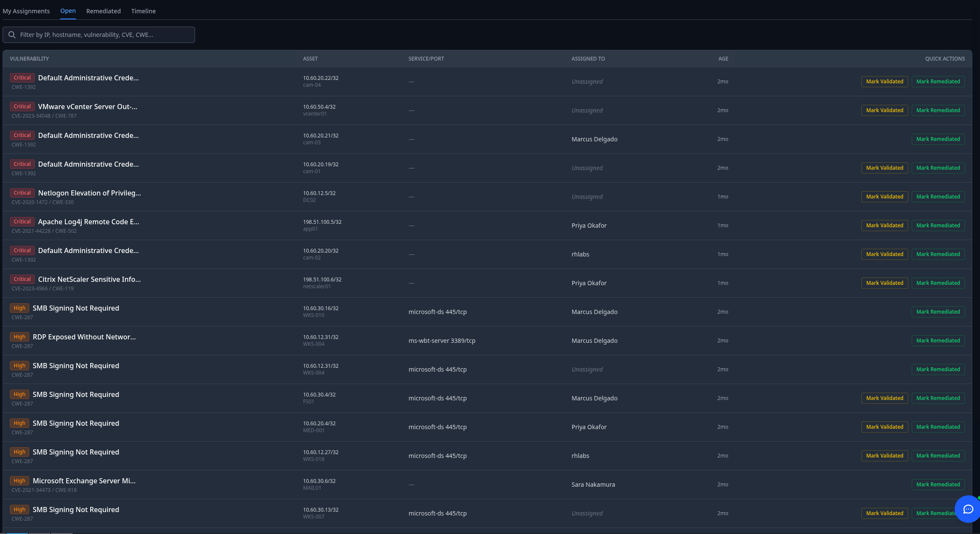Viewport: 980px width, 534px height.
Task: Mark Remediated for RDP Exposed WKS-004 row
Action: coord(938,341)
